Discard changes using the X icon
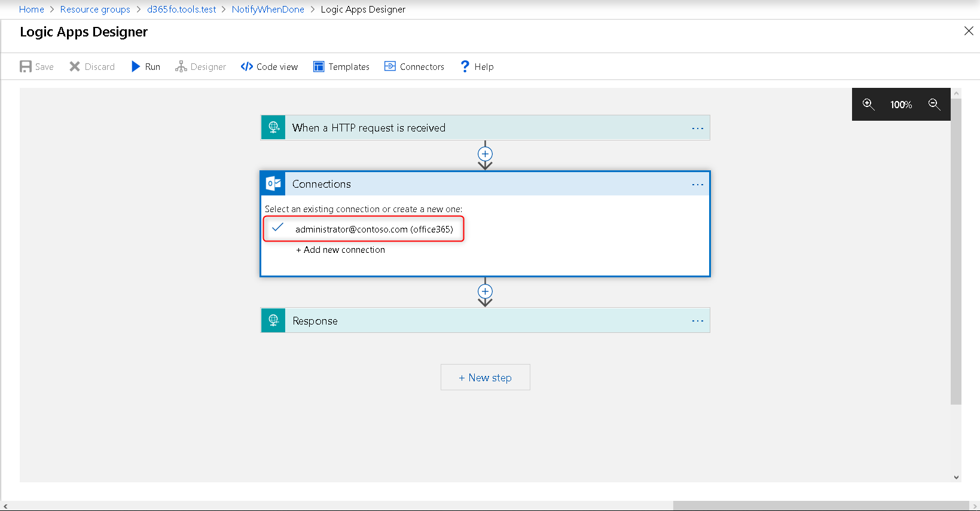The width and height of the screenshot is (980, 511). [x=75, y=66]
